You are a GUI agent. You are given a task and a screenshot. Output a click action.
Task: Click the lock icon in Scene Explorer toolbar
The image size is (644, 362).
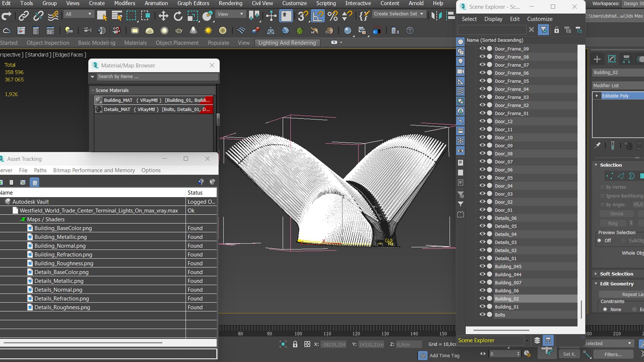point(556,30)
